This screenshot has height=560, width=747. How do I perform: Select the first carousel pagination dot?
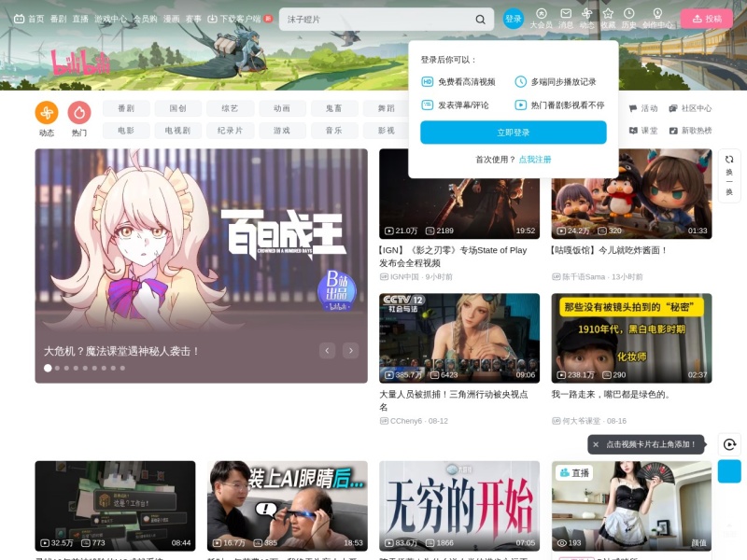48,368
